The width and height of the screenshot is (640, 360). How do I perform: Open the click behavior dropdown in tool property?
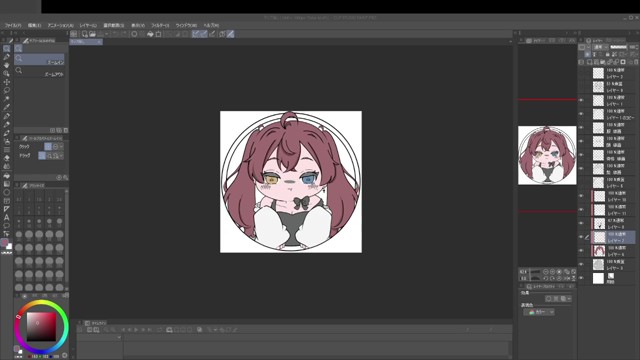click(54, 147)
